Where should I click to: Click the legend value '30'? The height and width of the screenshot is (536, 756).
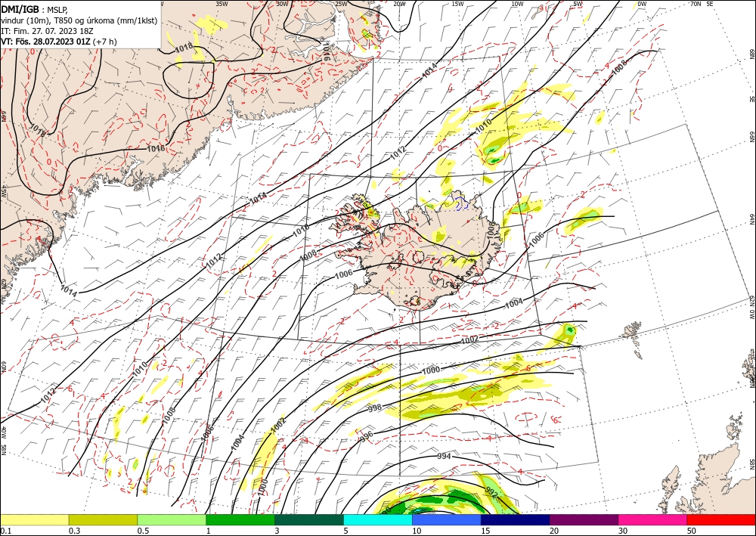tap(624, 531)
